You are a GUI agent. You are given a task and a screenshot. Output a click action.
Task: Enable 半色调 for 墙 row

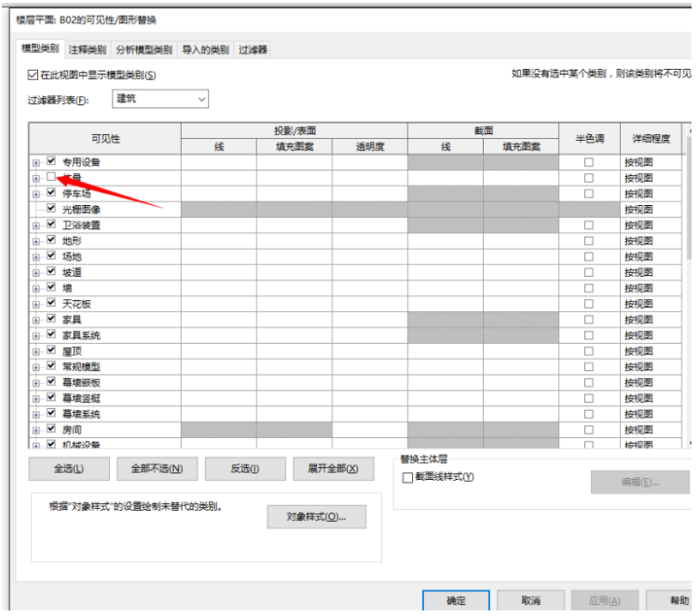[589, 288]
